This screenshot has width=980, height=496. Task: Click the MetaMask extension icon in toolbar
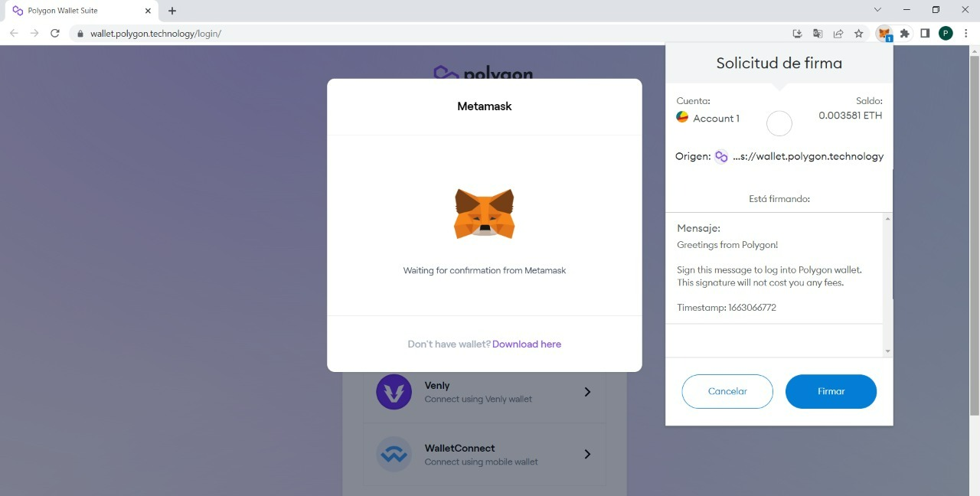point(884,34)
